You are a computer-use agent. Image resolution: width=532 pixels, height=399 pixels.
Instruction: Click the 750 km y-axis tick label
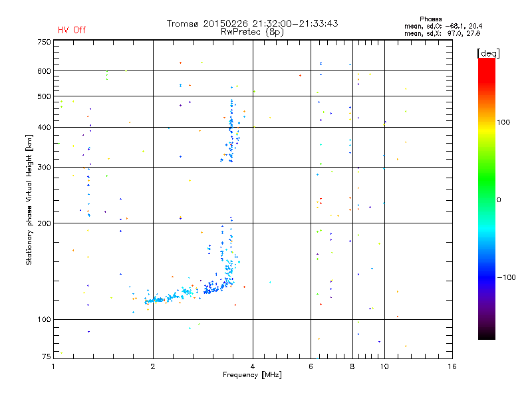[44, 42]
